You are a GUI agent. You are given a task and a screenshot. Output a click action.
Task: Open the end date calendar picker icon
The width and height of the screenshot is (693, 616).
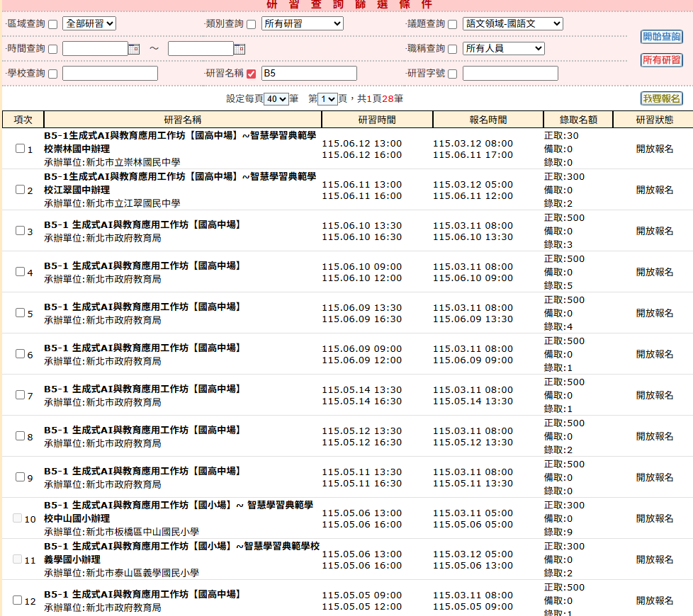click(240, 49)
